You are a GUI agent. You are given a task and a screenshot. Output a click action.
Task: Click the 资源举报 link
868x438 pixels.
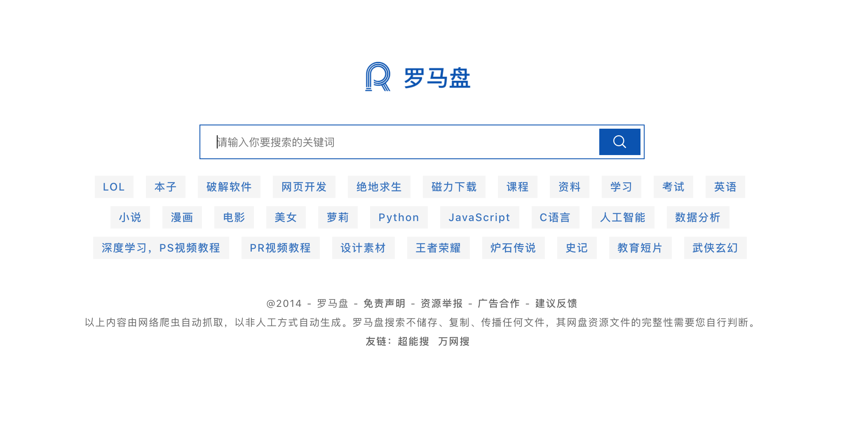coord(441,303)
